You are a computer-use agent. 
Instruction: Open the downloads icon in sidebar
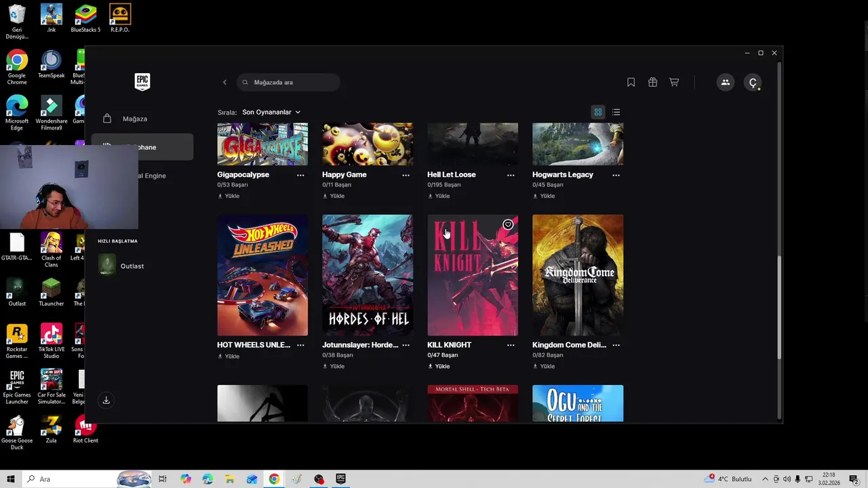click(106, 400)
